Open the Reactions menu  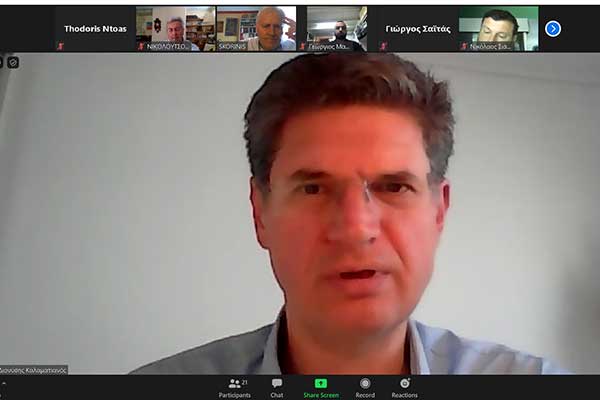pyautogui.click(x=405, y=387)
